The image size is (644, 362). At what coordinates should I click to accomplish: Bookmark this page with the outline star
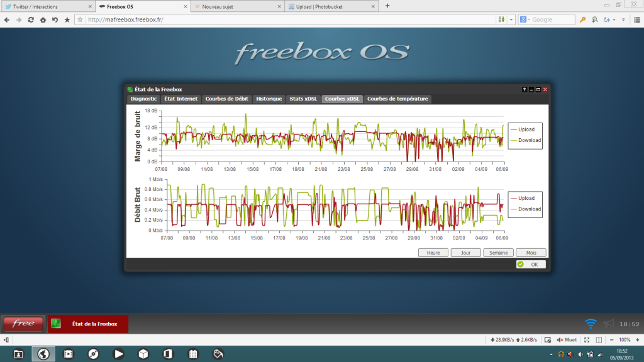point(80,19)
